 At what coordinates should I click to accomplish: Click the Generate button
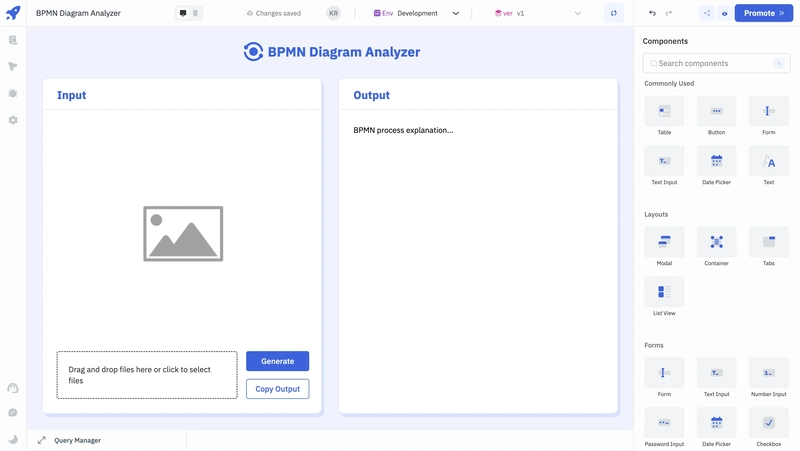tap(278, 361)
